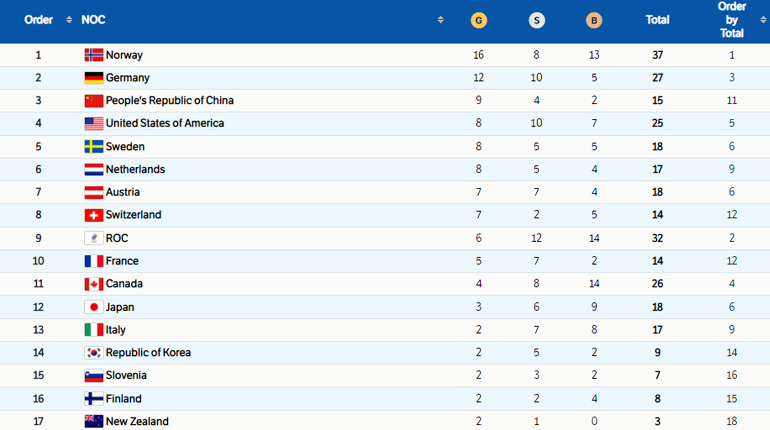
Task: Select the New Zealand country name
Action: [x=137, y=421]
